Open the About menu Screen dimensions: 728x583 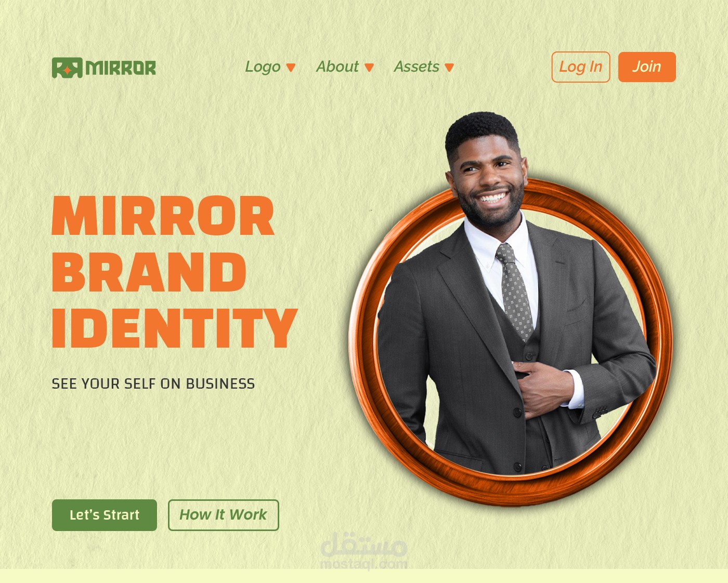(x=337, y=67)
